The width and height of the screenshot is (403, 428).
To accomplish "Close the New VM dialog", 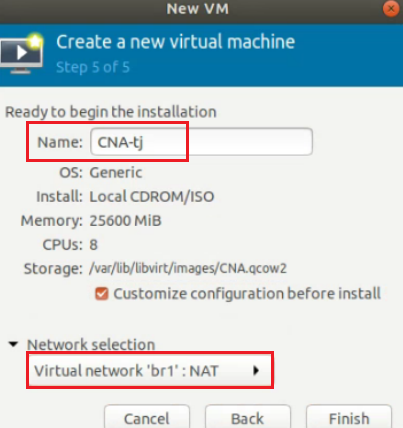I will click(x=391, y=9).
